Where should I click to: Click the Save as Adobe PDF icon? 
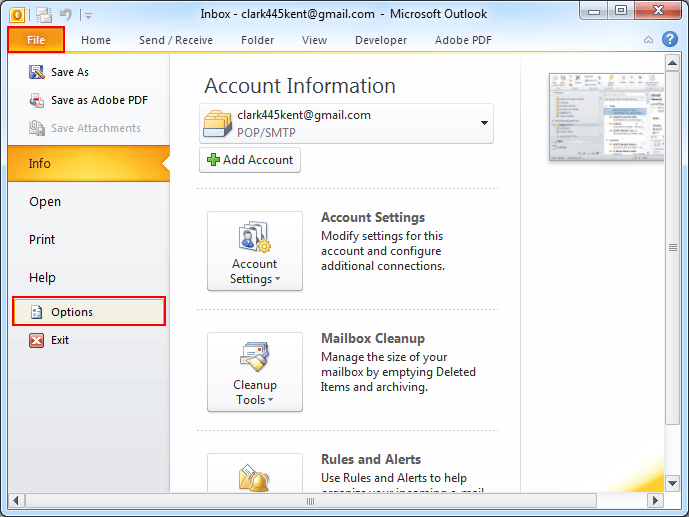pyautogui.click(x=36, y=100)
